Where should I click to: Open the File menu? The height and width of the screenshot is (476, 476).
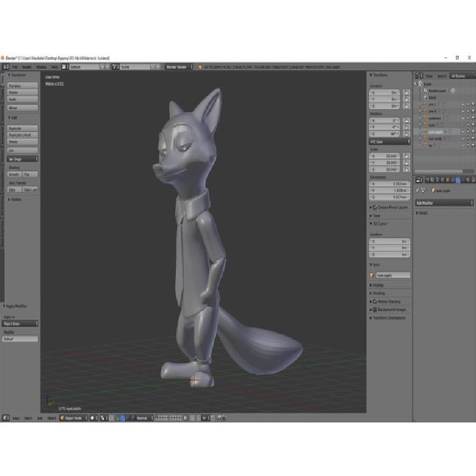pos(15,67)
